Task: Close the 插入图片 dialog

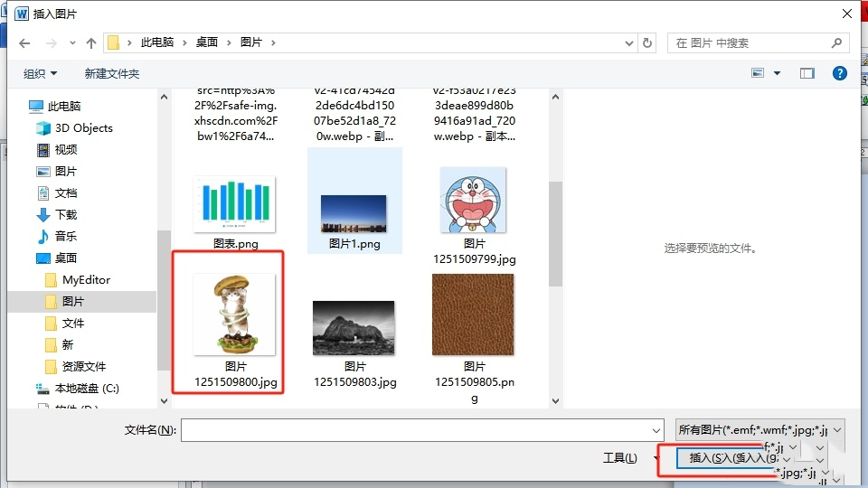Action: pyautogui.click(x=847, y=14)
